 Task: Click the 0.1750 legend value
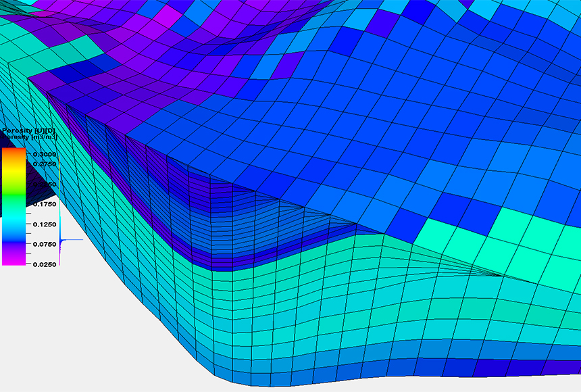pos(45,203)
